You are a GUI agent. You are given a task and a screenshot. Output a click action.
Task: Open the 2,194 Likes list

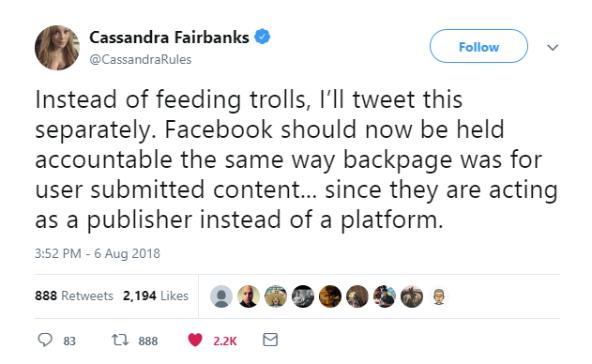click(156, 296)
